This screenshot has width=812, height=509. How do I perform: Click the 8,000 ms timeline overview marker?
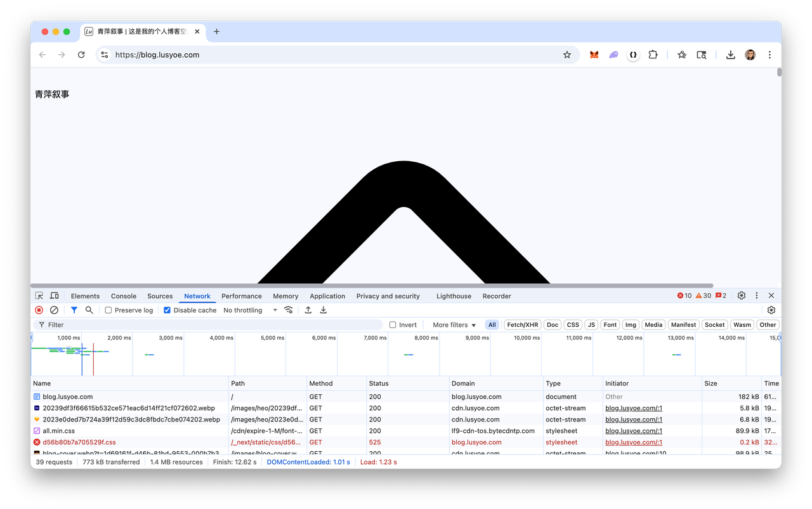pyautogui.click(x=426, y=338)
